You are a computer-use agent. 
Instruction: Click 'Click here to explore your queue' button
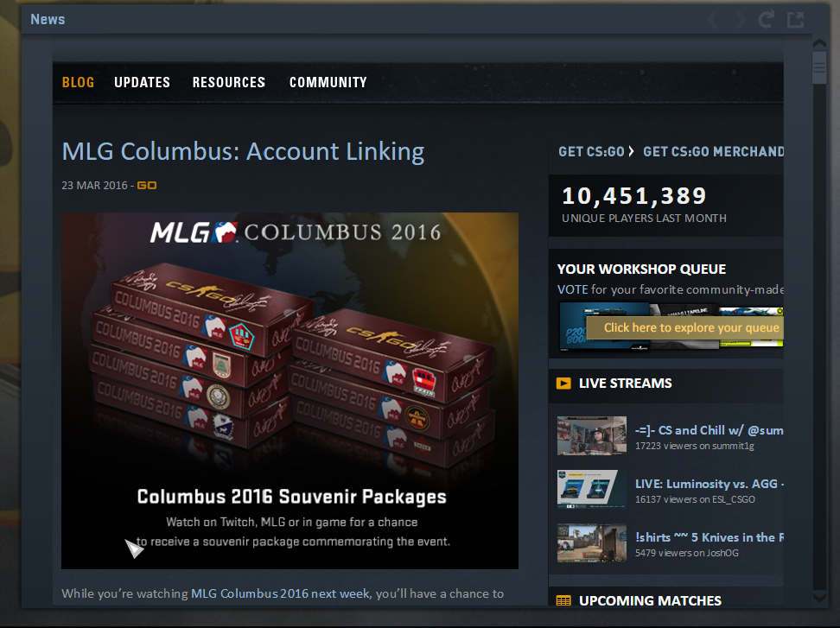[685, 327]
